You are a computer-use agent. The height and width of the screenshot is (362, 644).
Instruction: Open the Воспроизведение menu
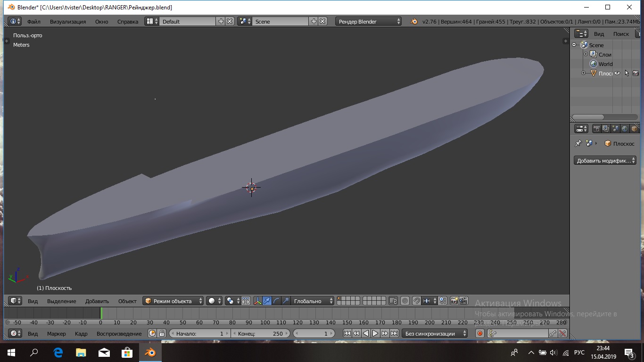[119, 334]
